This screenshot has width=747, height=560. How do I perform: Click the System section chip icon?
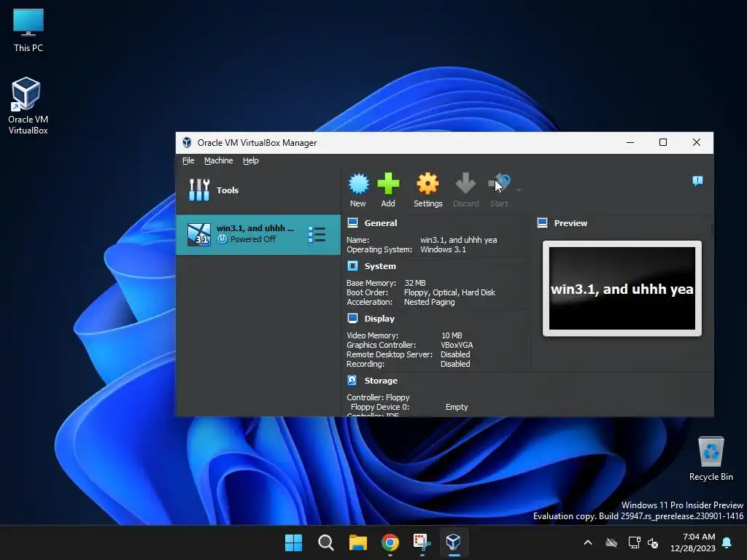coord(352,265)
